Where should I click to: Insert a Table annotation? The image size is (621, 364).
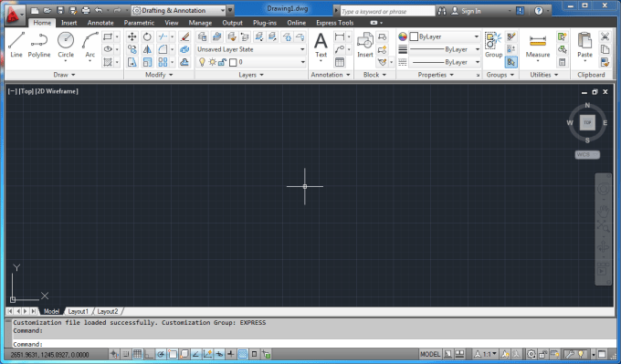[340, 62]
